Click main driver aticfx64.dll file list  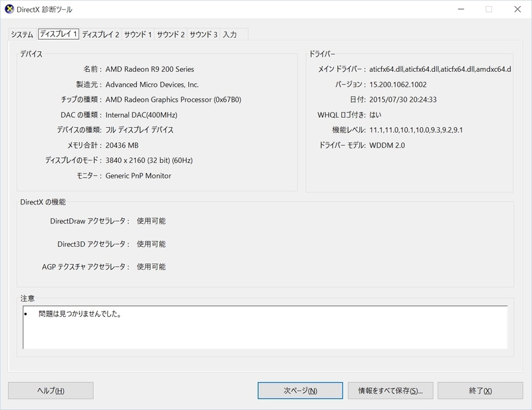(440, 69)
